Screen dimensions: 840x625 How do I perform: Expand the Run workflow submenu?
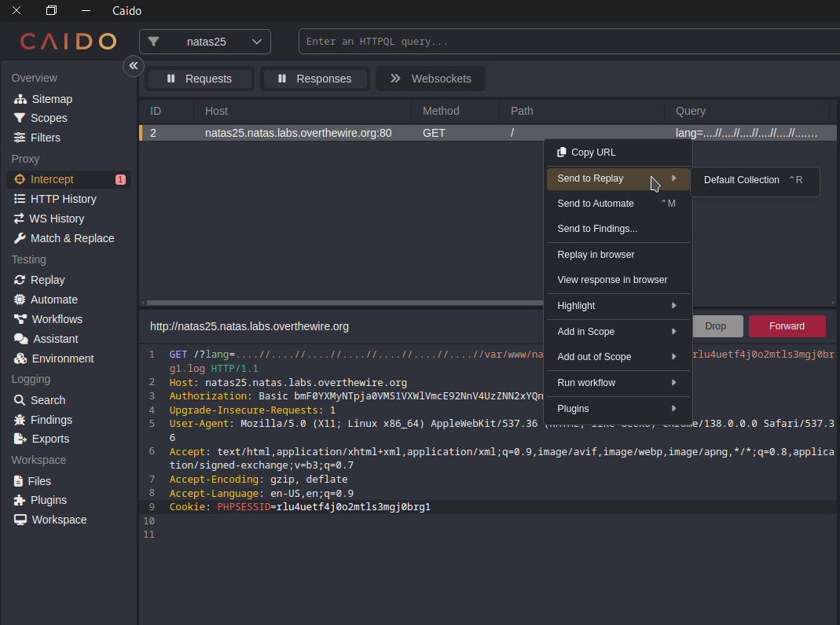pos(617,383)
